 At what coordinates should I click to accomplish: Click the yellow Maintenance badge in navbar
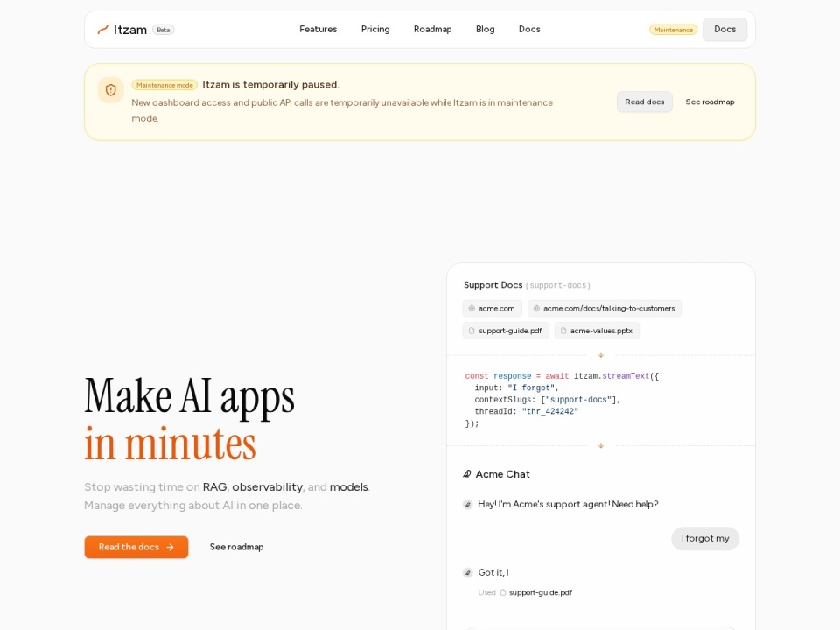[x=674, y=30]
